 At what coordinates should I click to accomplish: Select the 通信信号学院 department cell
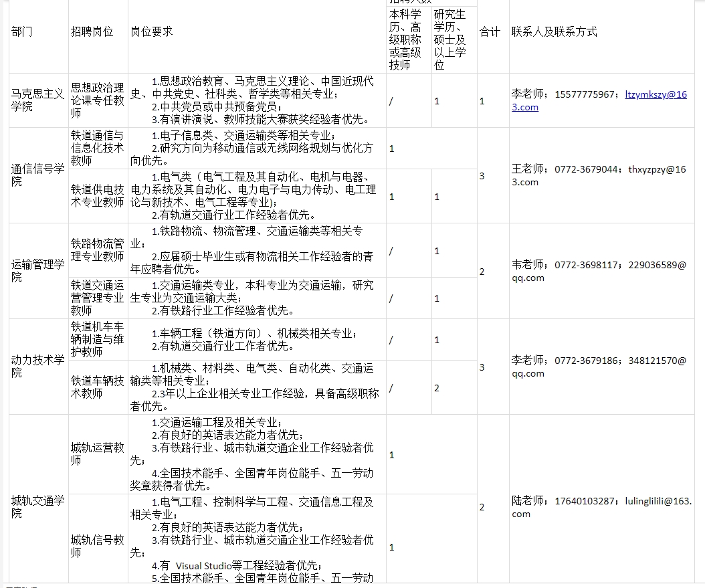(x=39, y=175)
